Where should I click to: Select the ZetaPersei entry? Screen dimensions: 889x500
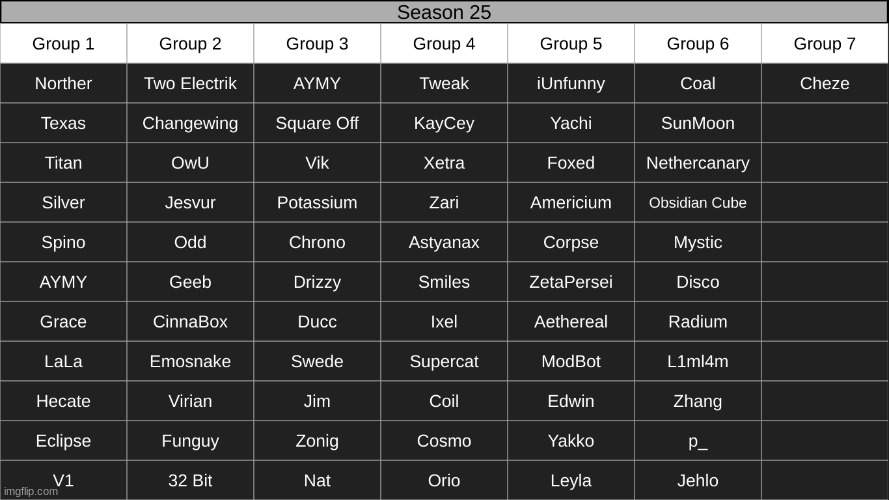pyautogui.click(x=571, y=282)
